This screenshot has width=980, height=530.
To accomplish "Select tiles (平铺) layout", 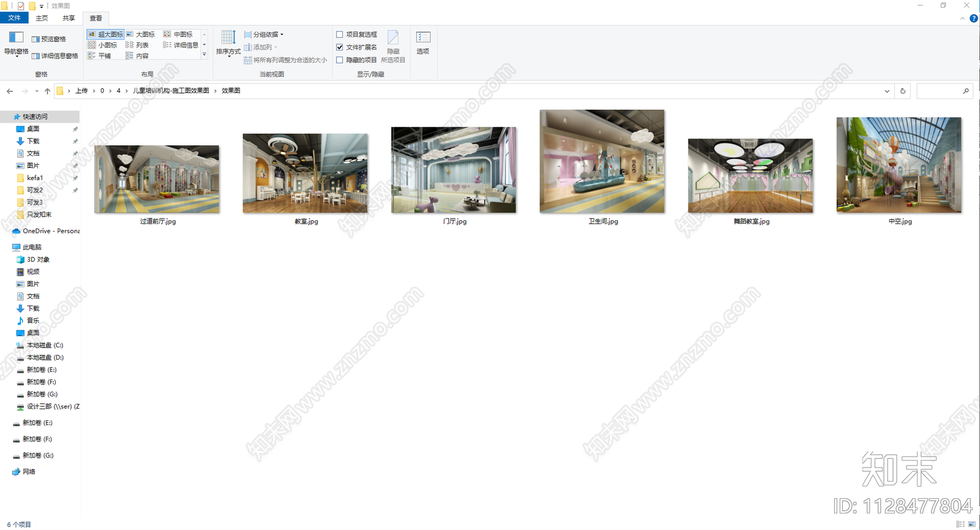I will click(x=99, y=56).
